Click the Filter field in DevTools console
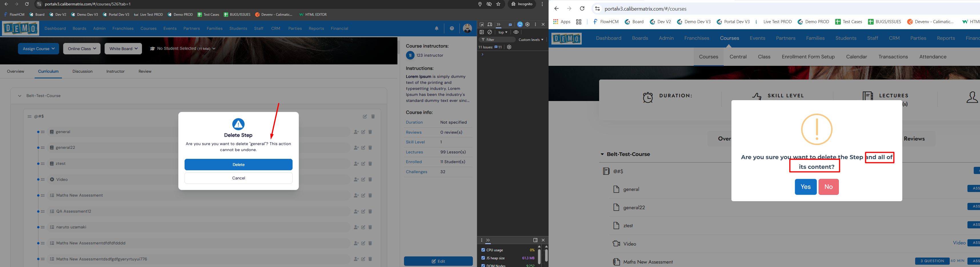Screen dimensions: 980x267 [497, 39]
